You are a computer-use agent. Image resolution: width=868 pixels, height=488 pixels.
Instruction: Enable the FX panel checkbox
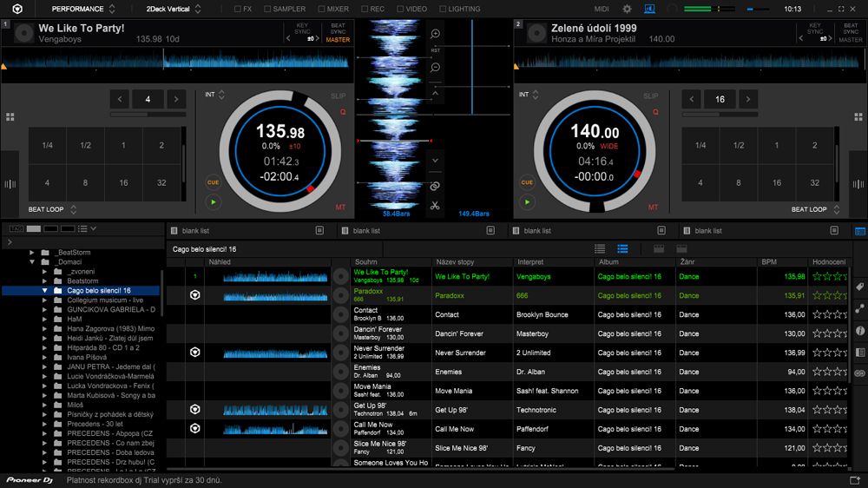pos(239,9)
